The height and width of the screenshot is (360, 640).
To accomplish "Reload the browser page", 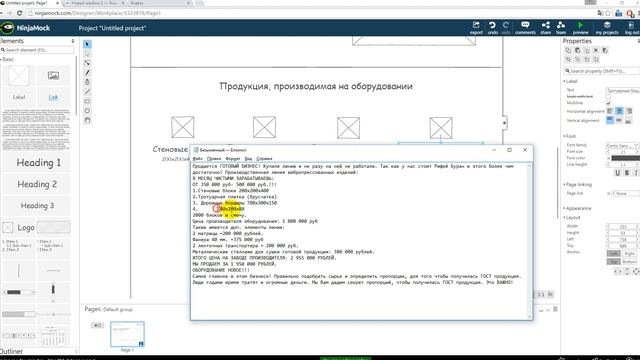I will pyautogui.click(x=19, y=13).
